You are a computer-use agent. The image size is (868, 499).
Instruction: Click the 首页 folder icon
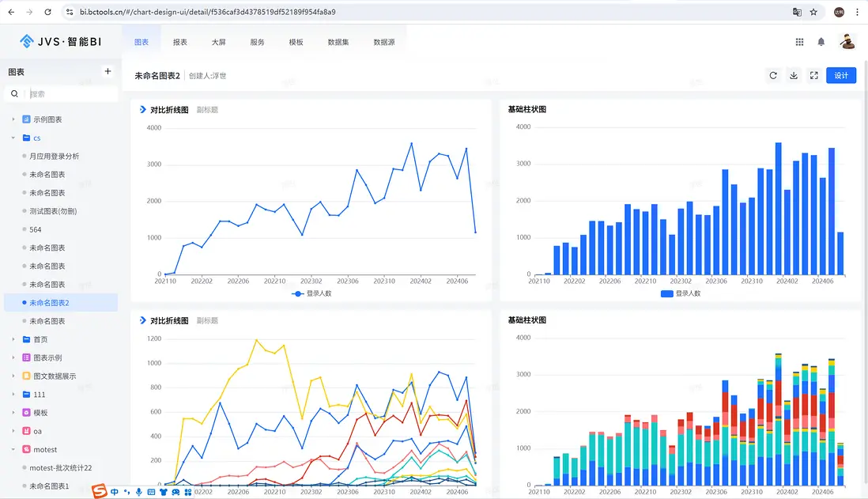pyautogui.click(x=26, y=339)
